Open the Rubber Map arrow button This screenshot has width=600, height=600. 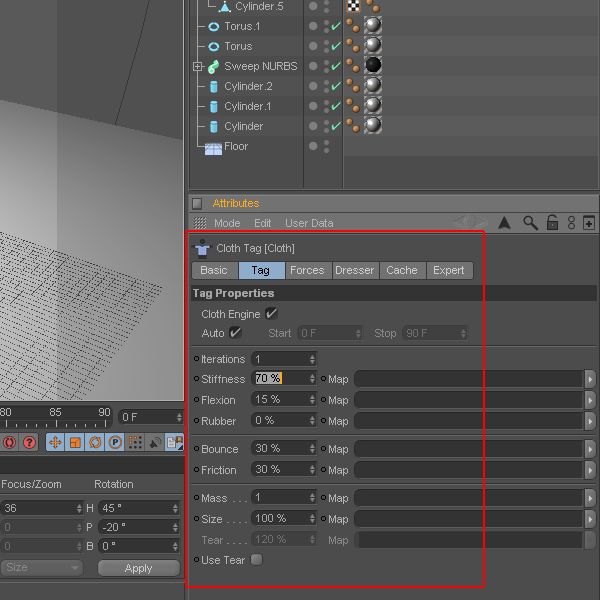click(590, 421)
